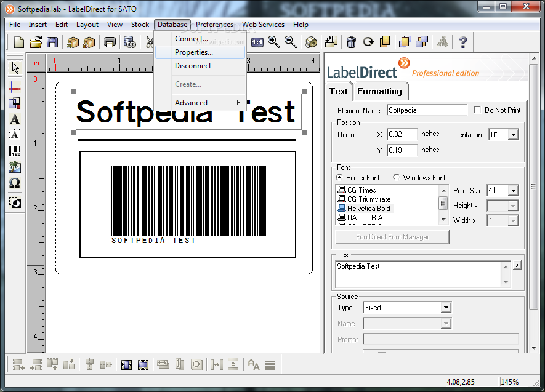The width and height of the screenshot is (545, 392).
Task: Select the barcode tool
Action: tap(15, 151)
